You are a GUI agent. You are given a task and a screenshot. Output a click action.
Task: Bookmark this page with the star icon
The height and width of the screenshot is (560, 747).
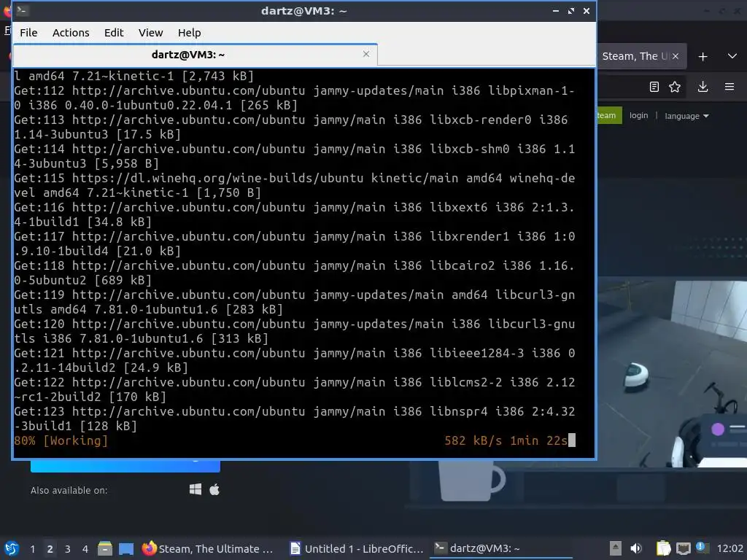coord(675,87)
